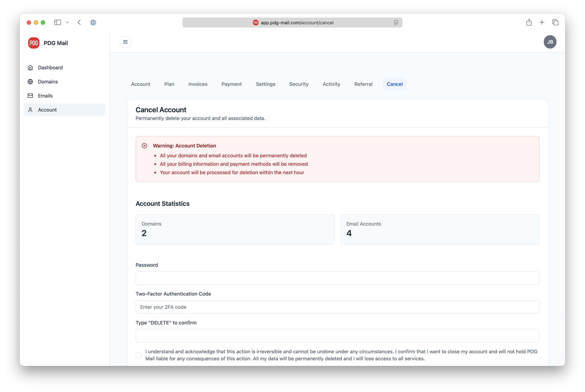
Task: Open website settings from the page icon
Action: (396, 22)
